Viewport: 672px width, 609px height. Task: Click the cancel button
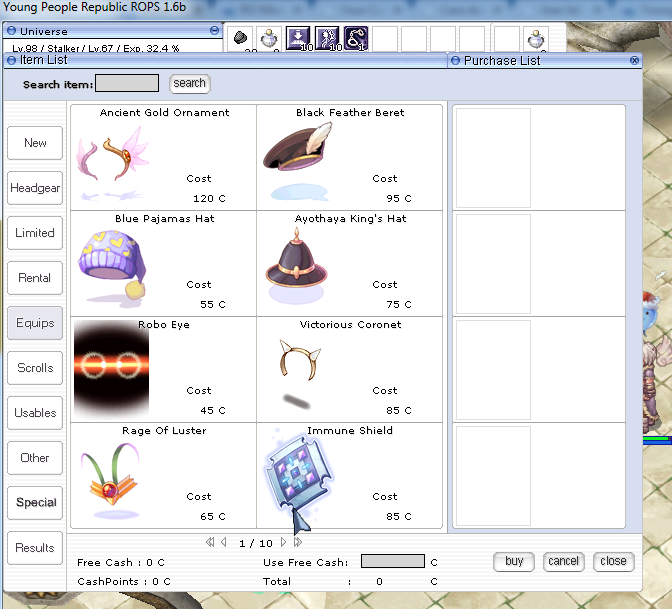pyautogui.click(x=564, y=561)
